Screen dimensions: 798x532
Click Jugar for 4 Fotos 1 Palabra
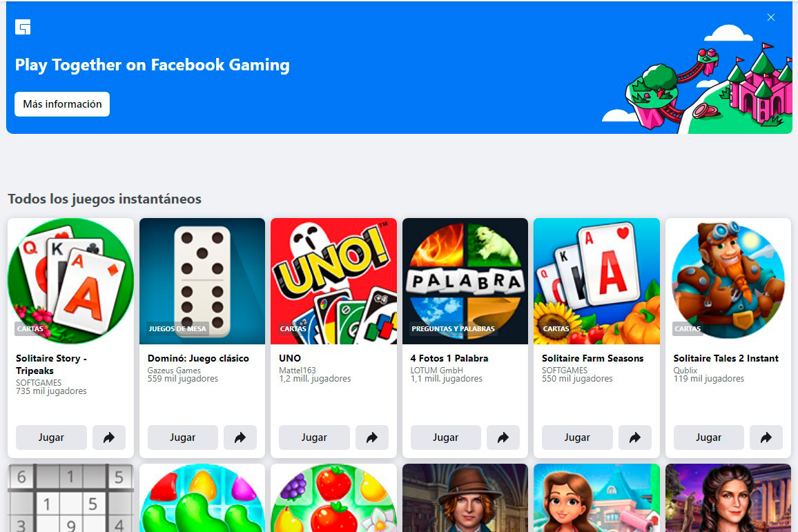446,437
